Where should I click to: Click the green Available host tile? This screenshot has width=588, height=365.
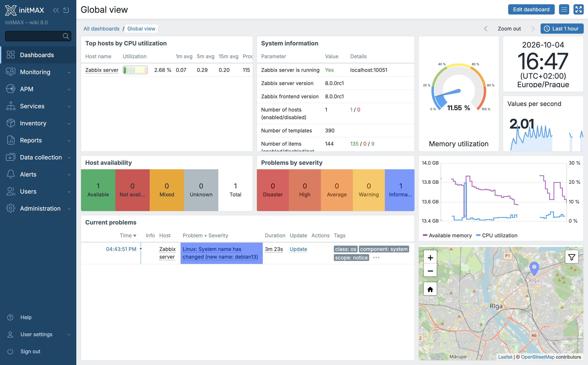pyautogui.click(x=98, y=190)
